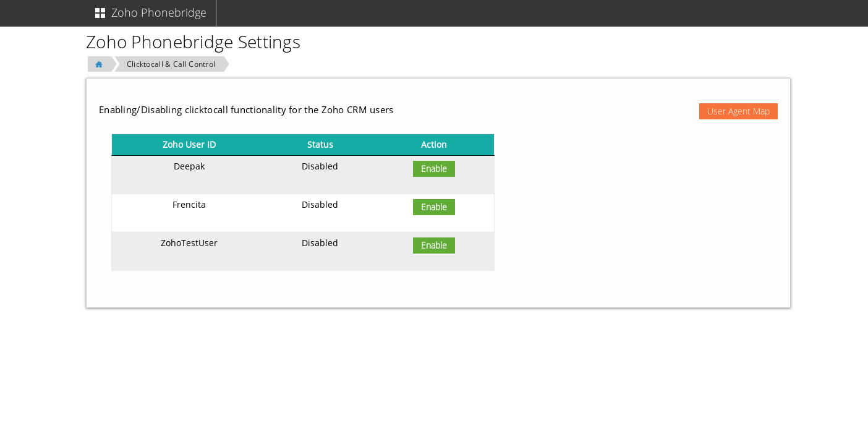Click Disabled status in Frencita row
868x444 pixels.
320,205
